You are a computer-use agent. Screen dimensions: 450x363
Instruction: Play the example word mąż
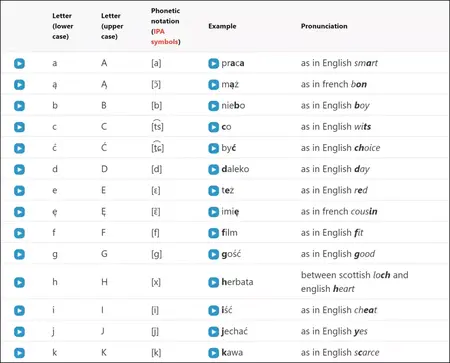tap(213, 85)
